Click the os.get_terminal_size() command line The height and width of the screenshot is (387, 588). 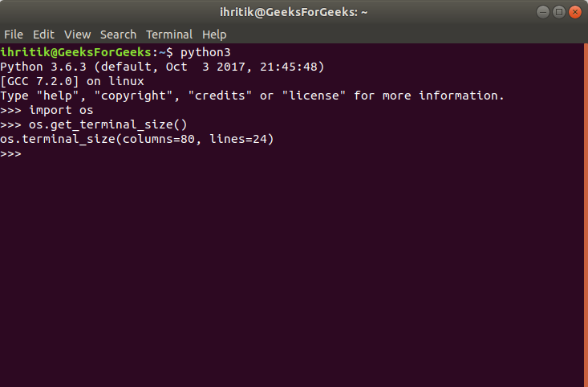[x=93, y=124]
